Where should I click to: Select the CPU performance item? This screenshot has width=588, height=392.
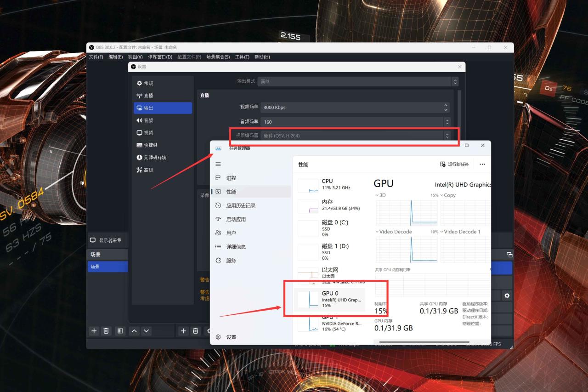330,184
